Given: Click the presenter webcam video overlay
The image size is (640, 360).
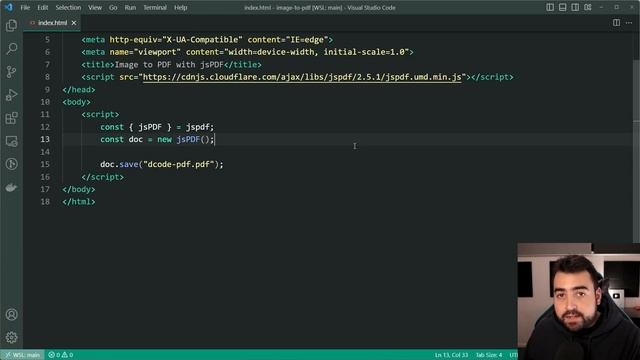Looking at the screenshot, I should click(x=578, y=301).
